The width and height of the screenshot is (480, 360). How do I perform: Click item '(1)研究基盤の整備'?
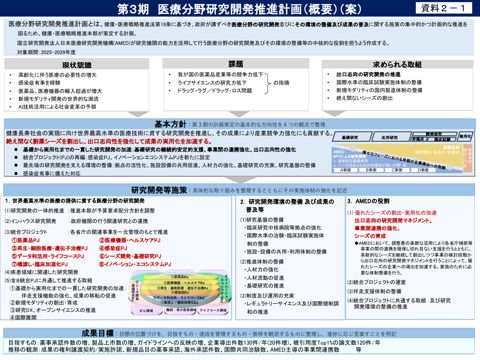pyautogui.click(x=262, y=220)
